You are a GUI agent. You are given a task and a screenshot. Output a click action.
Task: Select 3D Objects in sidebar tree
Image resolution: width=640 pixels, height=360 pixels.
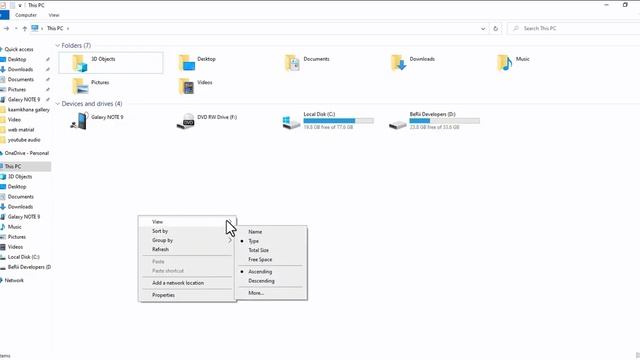tap(20, 177)
